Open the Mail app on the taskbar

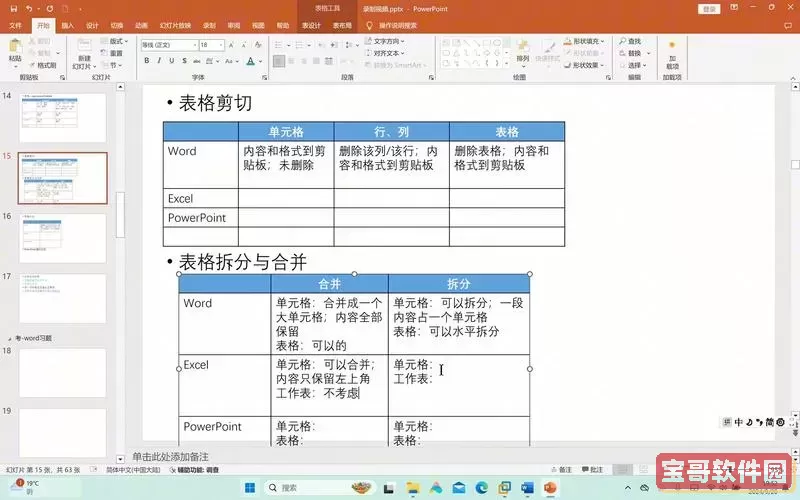point(458,488)
